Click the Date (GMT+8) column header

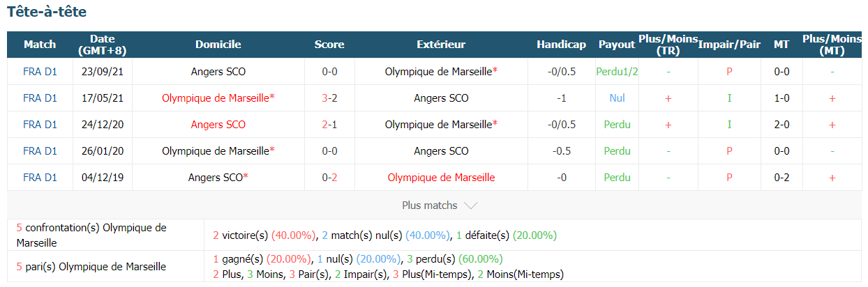[102, 45]
